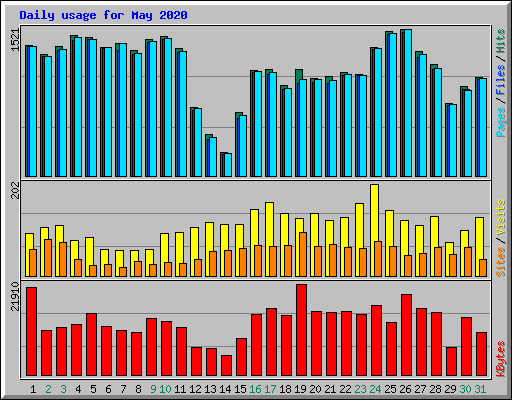The image size is (512, 400).
Task: Click day 5 on the x-axis
Action: (x=93, y=389)
